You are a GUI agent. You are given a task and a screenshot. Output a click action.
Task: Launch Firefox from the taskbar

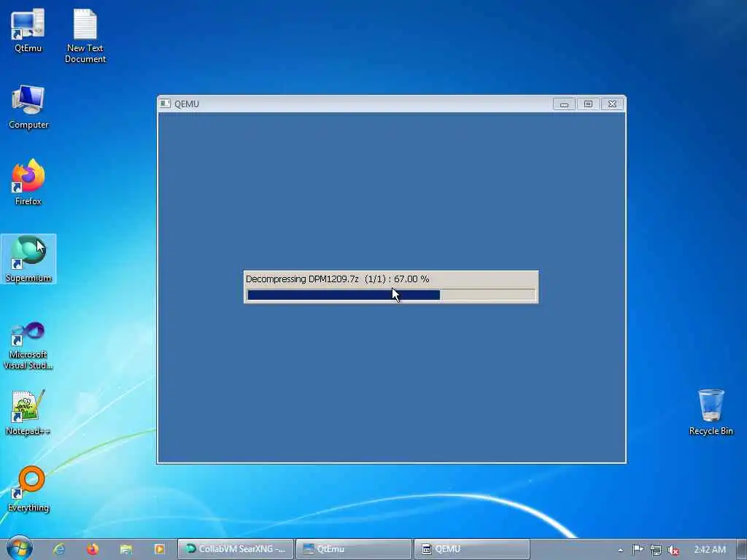coord(93,549)
